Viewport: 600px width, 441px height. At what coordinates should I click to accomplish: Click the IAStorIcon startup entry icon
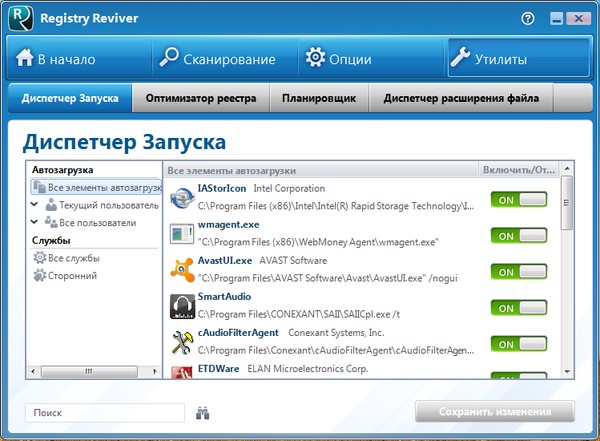tap(182, 198)
